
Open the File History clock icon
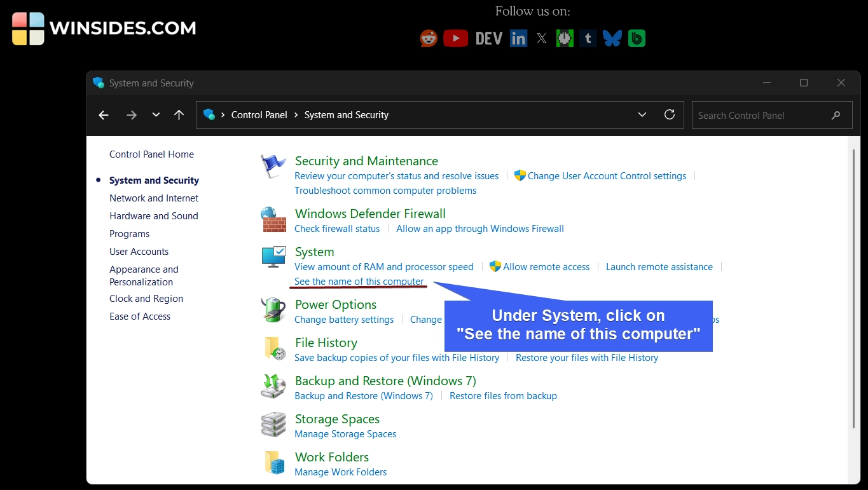click(x=273, y=349)
